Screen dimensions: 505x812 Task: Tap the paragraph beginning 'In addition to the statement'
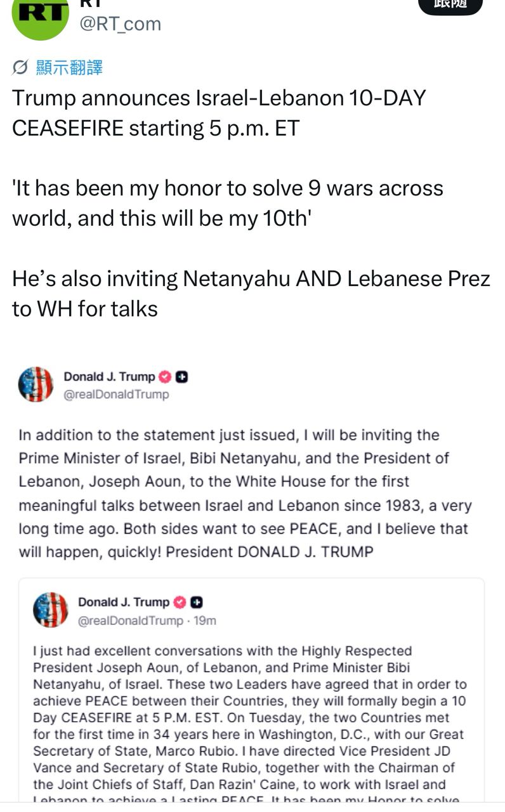coord(244,493)
